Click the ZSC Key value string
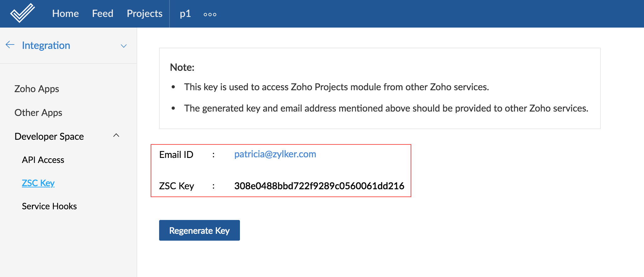Viewport: 644px width, 277px height. click(319, 186)
